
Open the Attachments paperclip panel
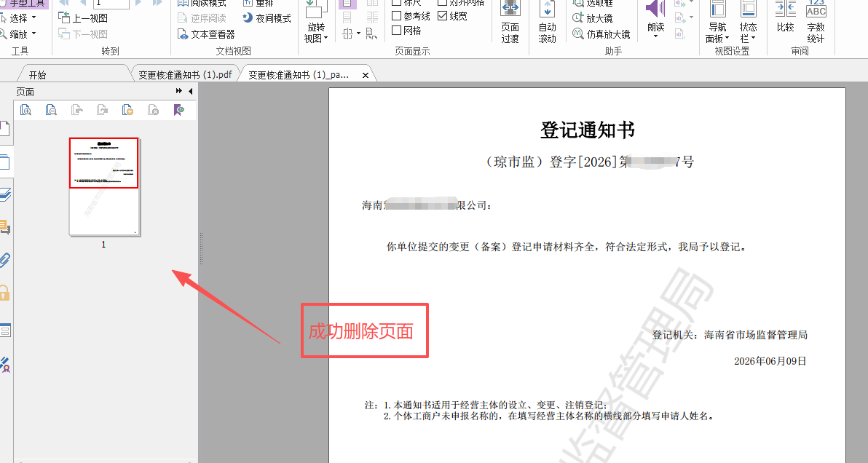[5, 259]
